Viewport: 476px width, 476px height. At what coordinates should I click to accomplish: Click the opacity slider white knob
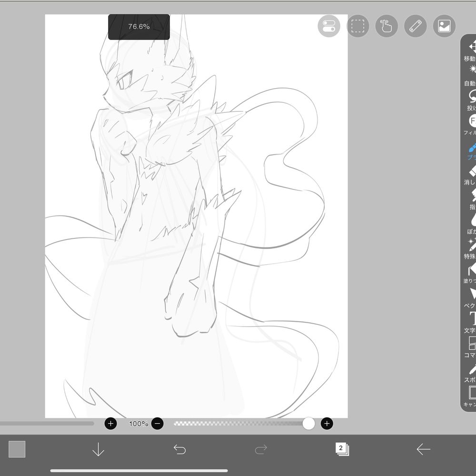click(x=308, y=424)
